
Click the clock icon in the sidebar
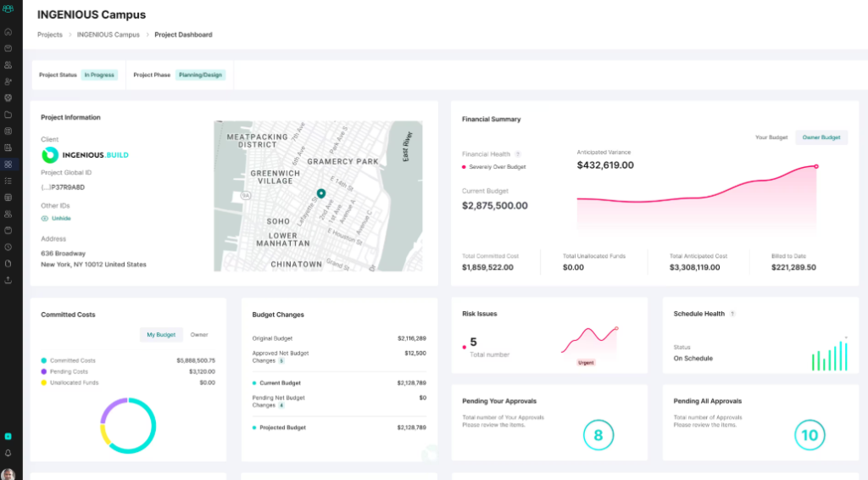pos(8,247)
